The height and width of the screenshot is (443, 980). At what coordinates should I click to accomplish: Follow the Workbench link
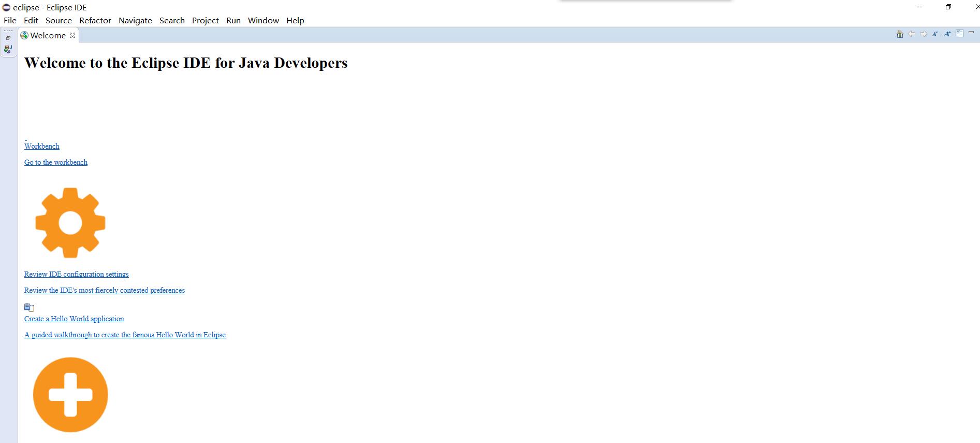tap(42, 146)
